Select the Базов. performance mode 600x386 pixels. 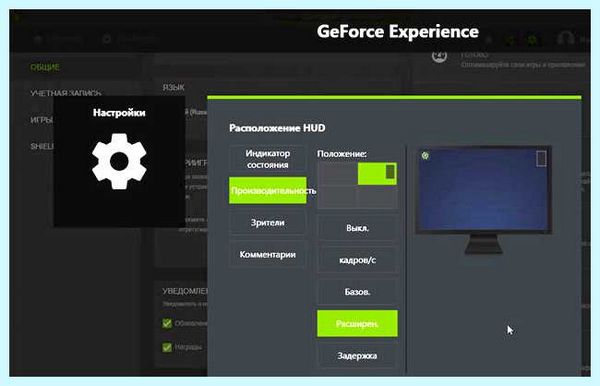tap(357, 292)
